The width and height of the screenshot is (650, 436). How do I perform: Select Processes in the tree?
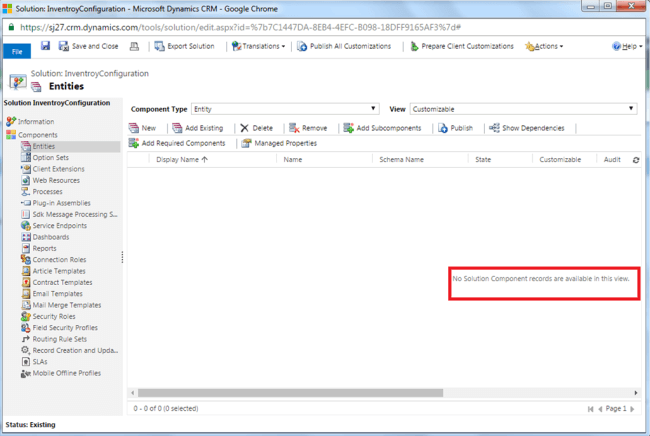click(42, 191)
